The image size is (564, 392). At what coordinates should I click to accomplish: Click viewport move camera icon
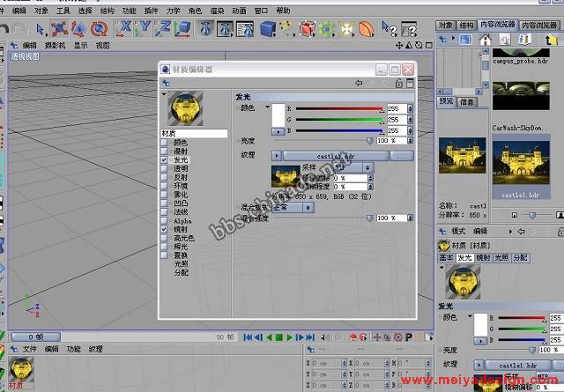[x=399, y=45]
